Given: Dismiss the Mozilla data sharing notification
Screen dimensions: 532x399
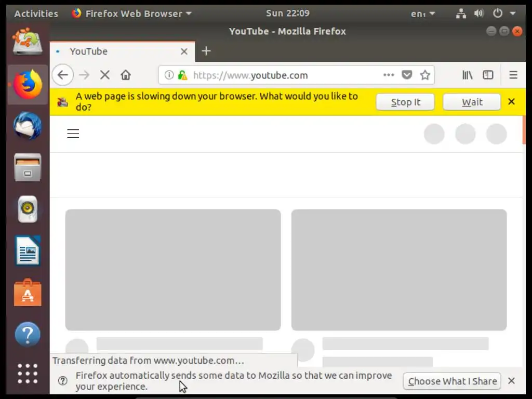Looking at the screenshot, I should click(512, 381).
